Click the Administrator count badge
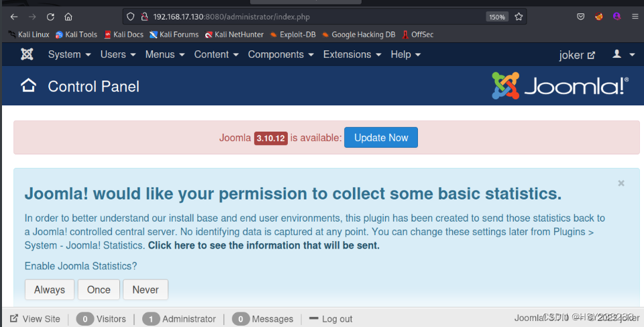 151,319
